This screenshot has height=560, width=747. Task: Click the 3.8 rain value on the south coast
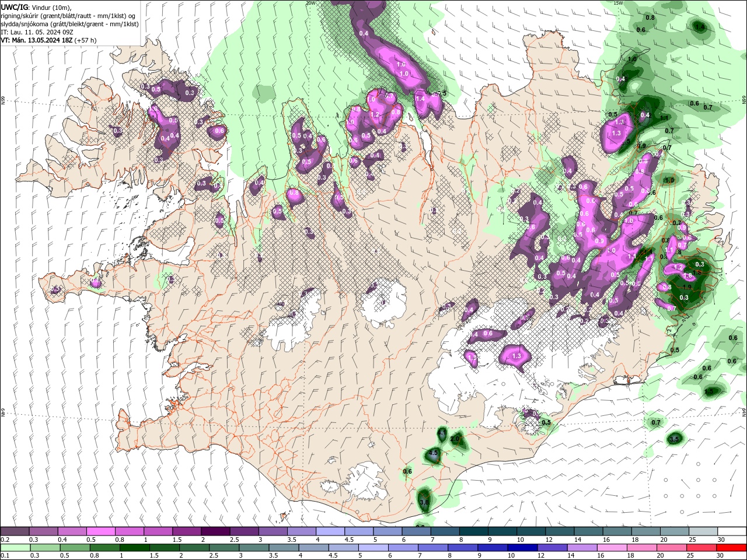pos(424,502)
